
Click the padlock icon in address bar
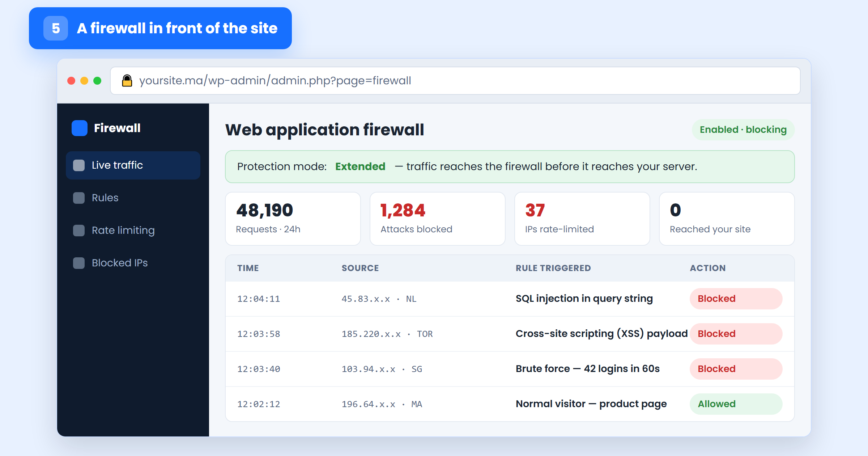127,80
